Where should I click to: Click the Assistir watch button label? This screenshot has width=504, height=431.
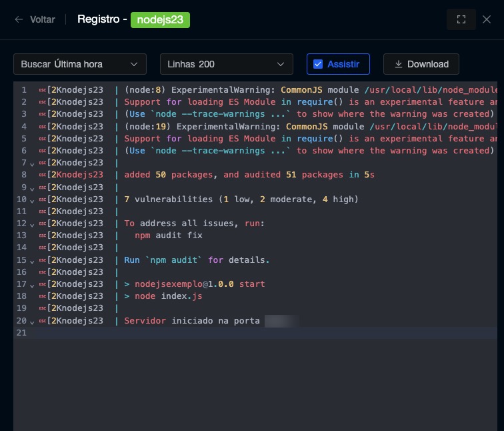pos(343,64)
